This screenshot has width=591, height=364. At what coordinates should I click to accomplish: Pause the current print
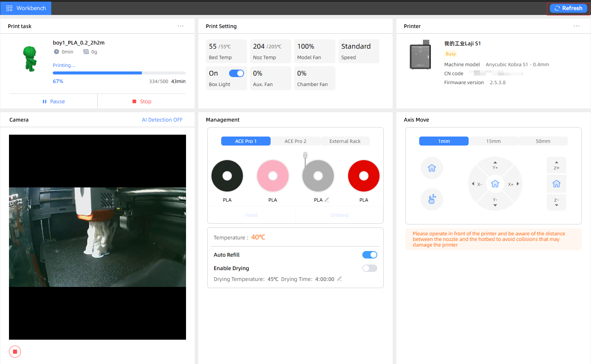pyautogui.click(x=54, y=101)
